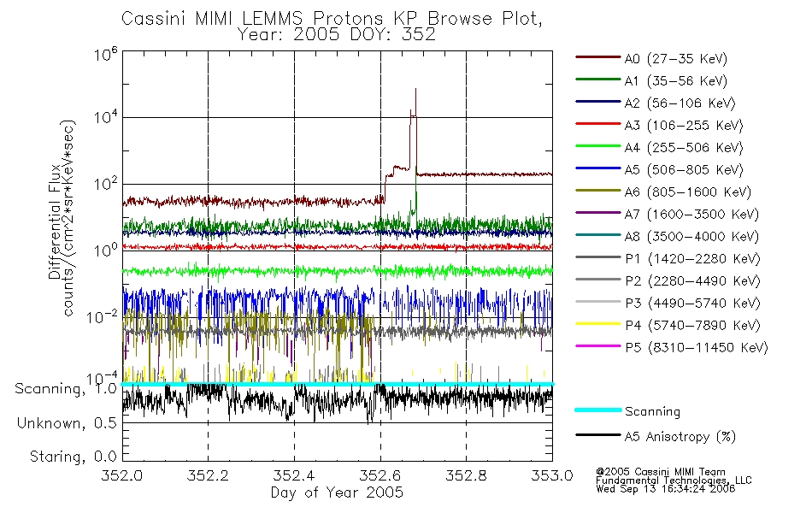Click the A4 (255-506 KeV) legend label
The width and height of the screenshot is (812, 513).
pos(684,148)
